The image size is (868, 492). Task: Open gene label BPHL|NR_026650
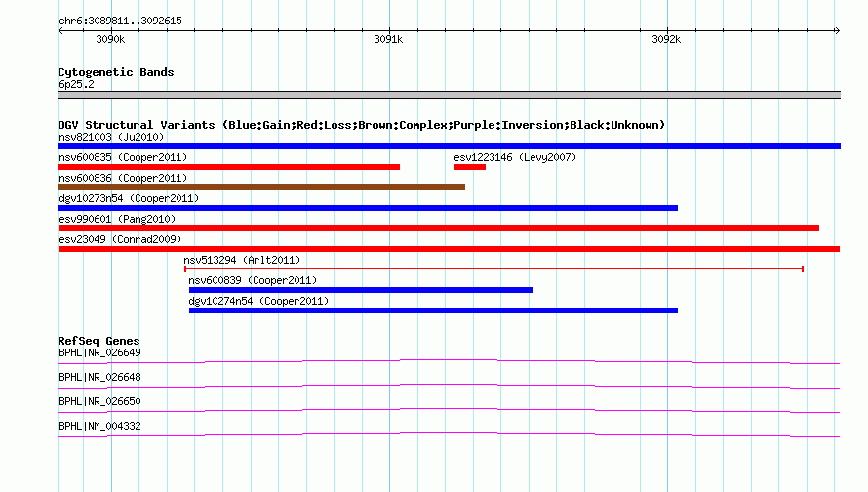coord(99,401)
